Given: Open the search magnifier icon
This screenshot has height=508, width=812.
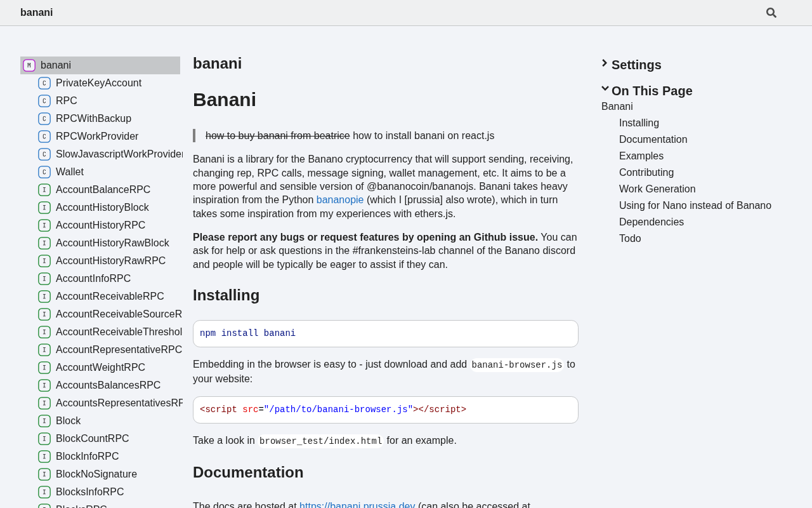Looking at the screenshot, I should pyautogui.click(x=771, y=13).
